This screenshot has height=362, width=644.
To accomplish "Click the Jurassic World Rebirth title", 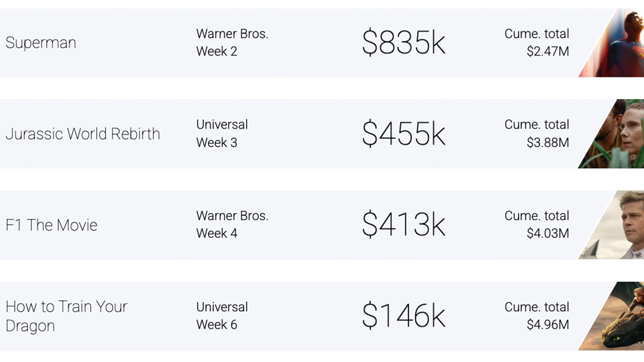I will coord(83,134).
